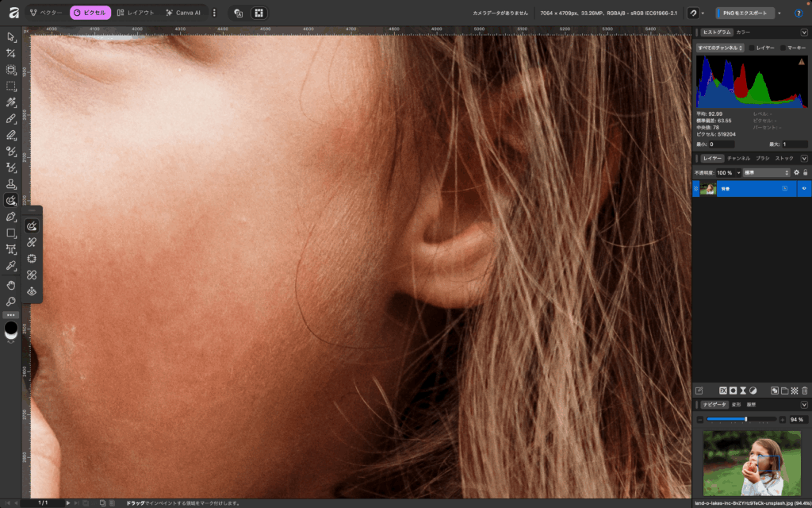The width and height of the screenshot is (812, 508).
Task: Open the すべてのチャンネル channel dropdown
Action: [720, 48]
